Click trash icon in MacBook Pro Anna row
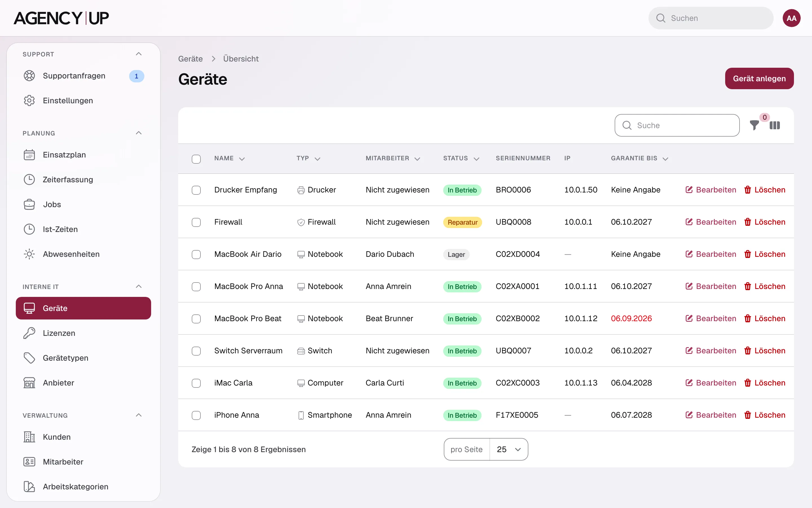The image size is (812, 508). coord(748,286)
